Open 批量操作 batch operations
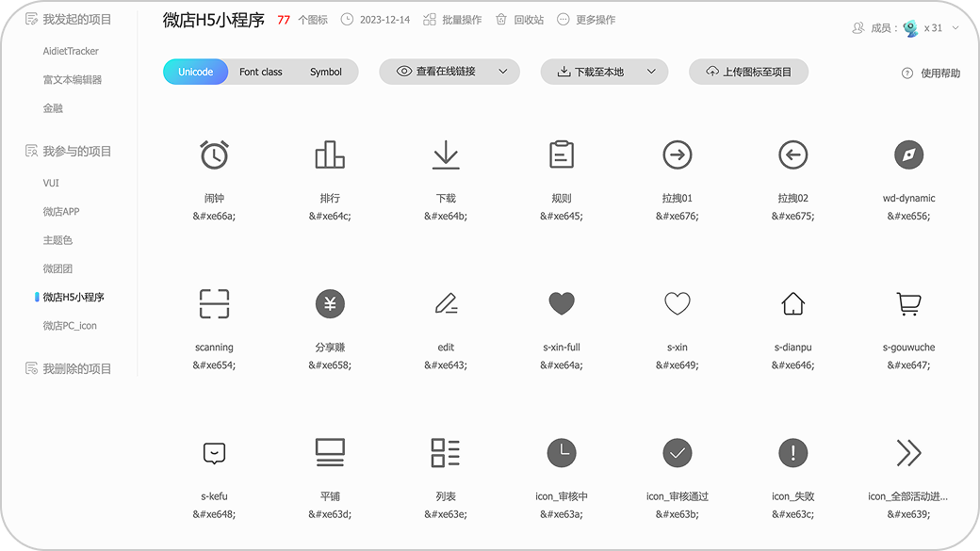980x551 pixels. (452, 20)
